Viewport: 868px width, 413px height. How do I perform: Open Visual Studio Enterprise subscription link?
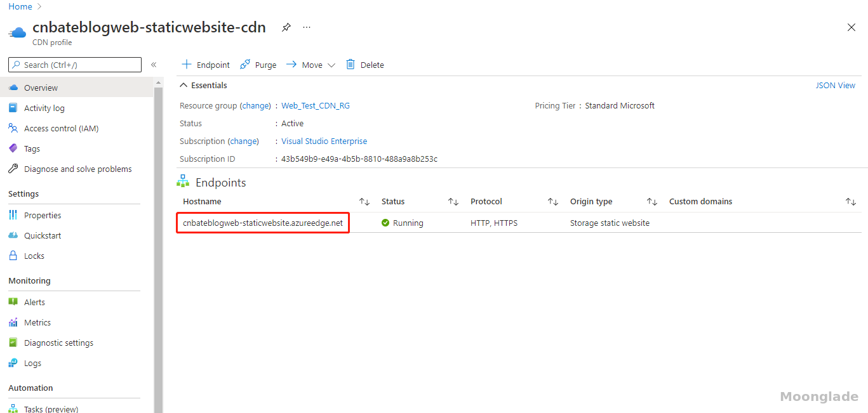coord(324,141)
